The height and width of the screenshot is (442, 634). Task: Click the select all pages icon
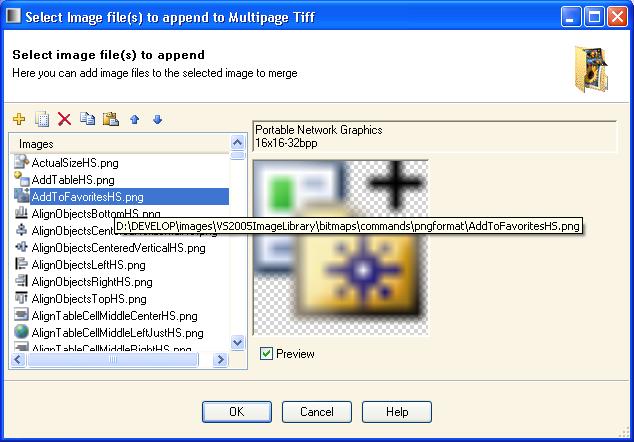[x=42, y=119]
